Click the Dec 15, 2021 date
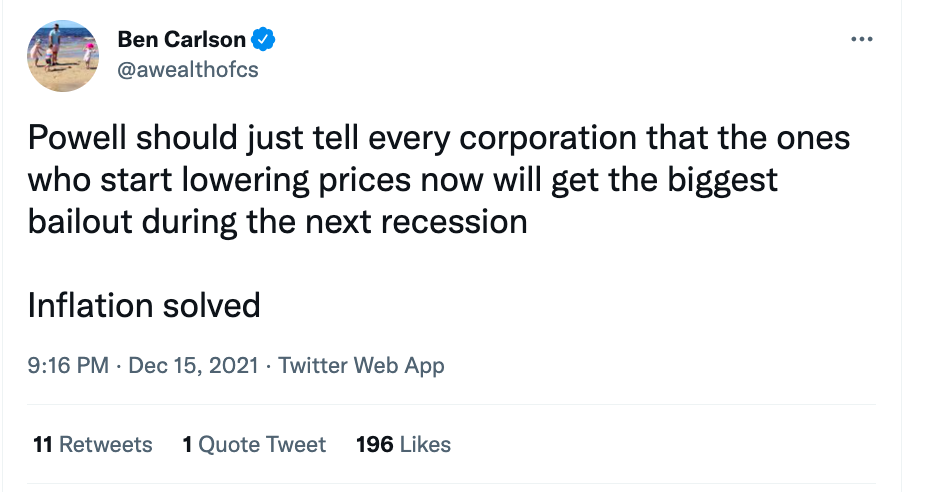Image resolution: width=925 pixels, height=492 pixels. [x=193, y=365]
